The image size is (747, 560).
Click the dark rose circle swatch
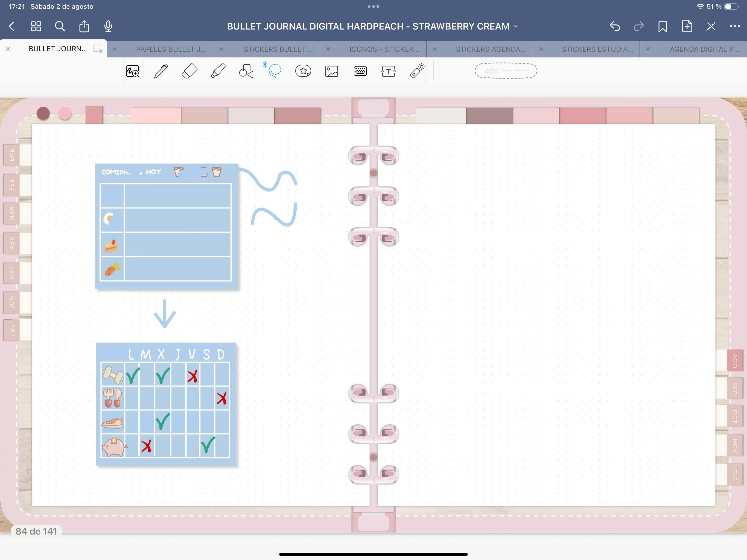point(43,113)
